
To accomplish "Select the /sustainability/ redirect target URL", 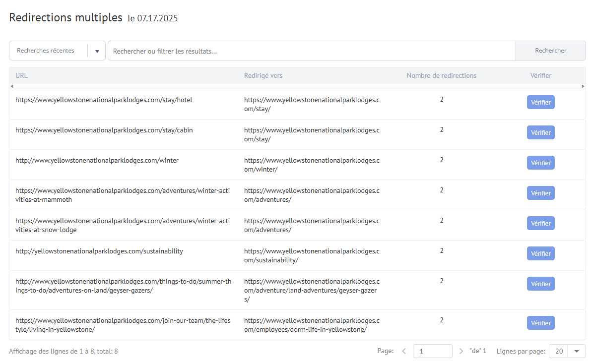I will coord(312,256).
